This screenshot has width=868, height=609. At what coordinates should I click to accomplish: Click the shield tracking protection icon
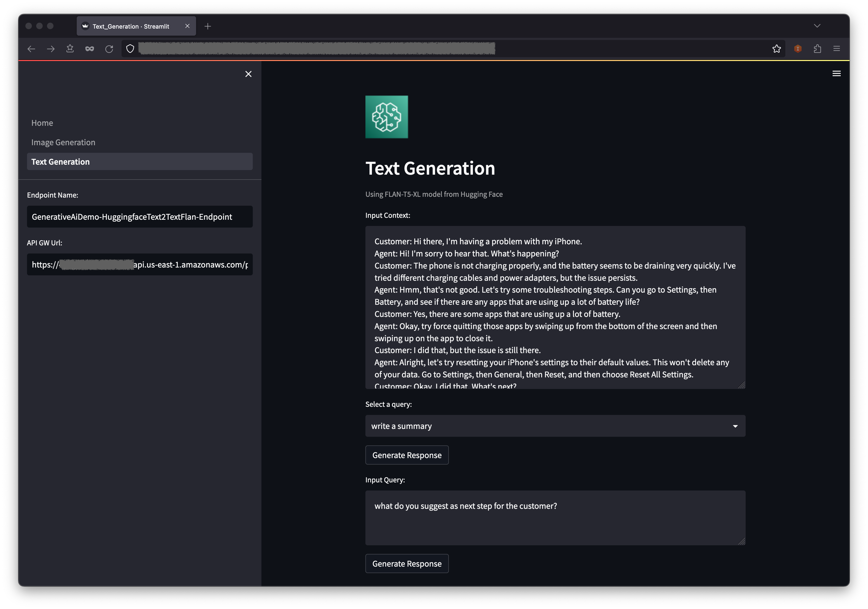130,49
